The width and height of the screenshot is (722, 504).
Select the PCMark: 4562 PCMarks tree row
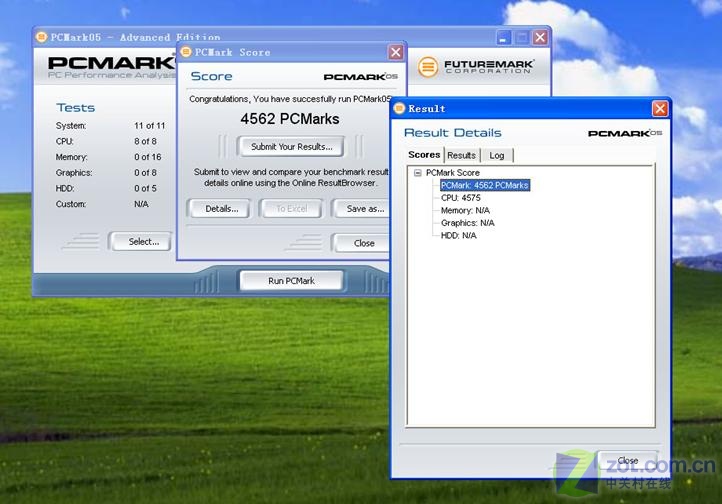pyautogui.click(x=485, y=185)
